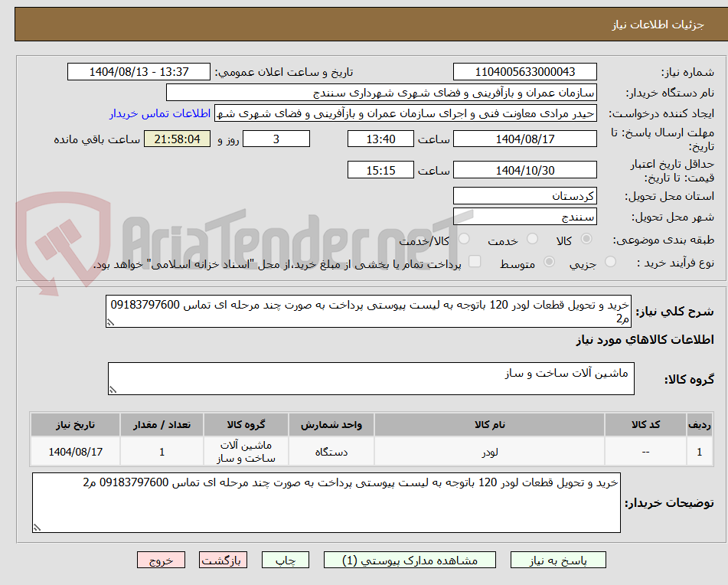Click the پاسخ به نیاز button
Image resolution: width=728 pixels, height=585 pixels.
point(558,560)
